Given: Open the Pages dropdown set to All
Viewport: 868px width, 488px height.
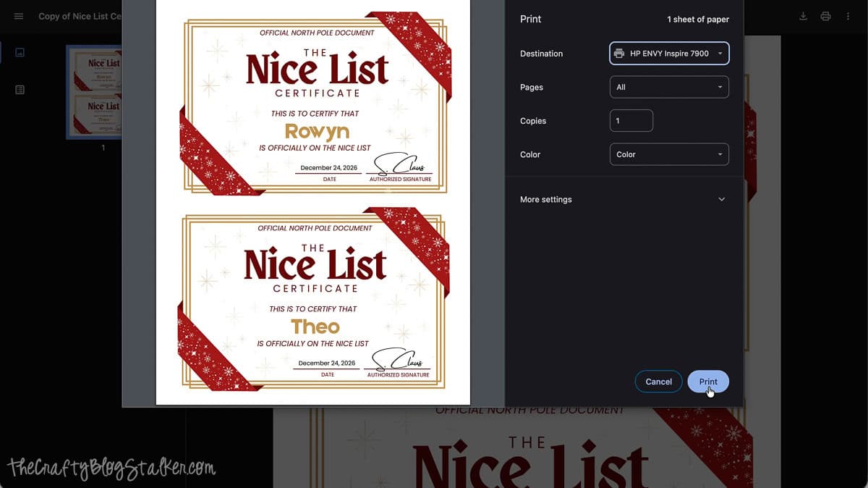Looking at the screenshot, I should pyautogui.click(x=669, y=87).
